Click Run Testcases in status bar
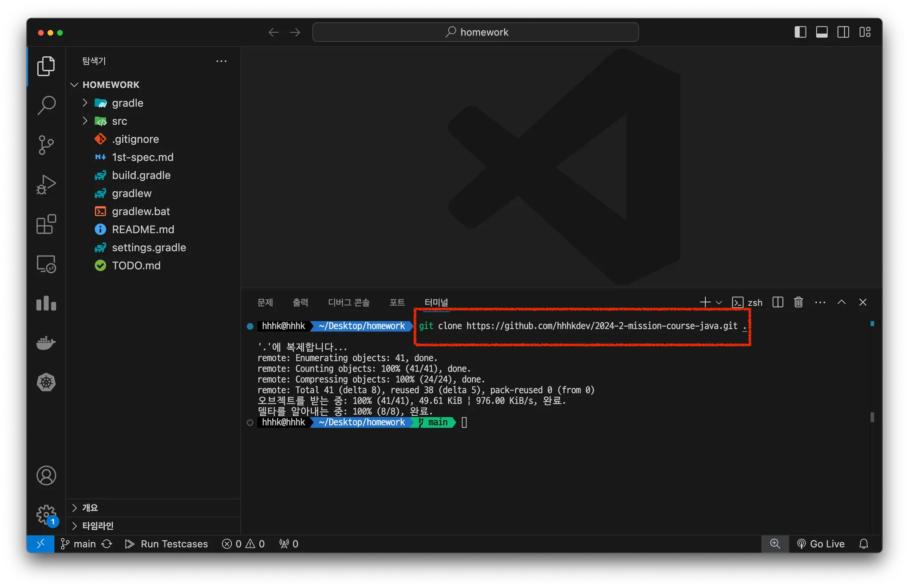909x588 pixels. coord(166,544)
